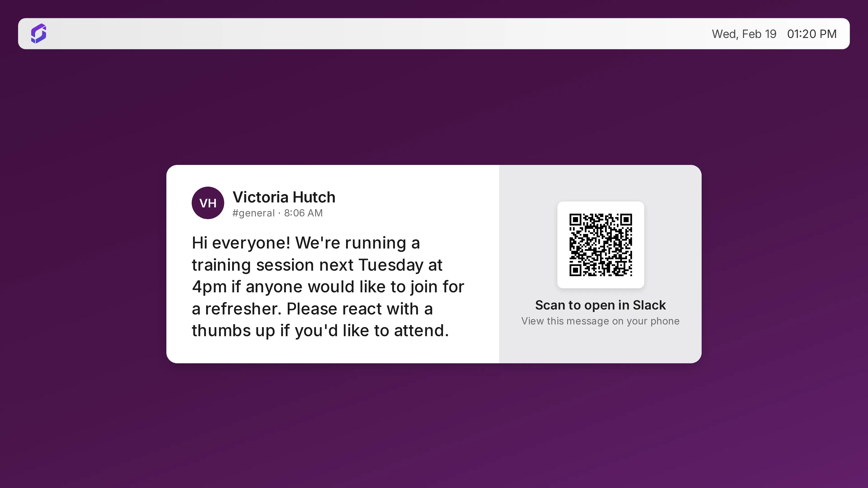This screenshot has width=868, height=488.
Task: Click the date Wed, Feb 19
Action: click(x=744, y=34)
